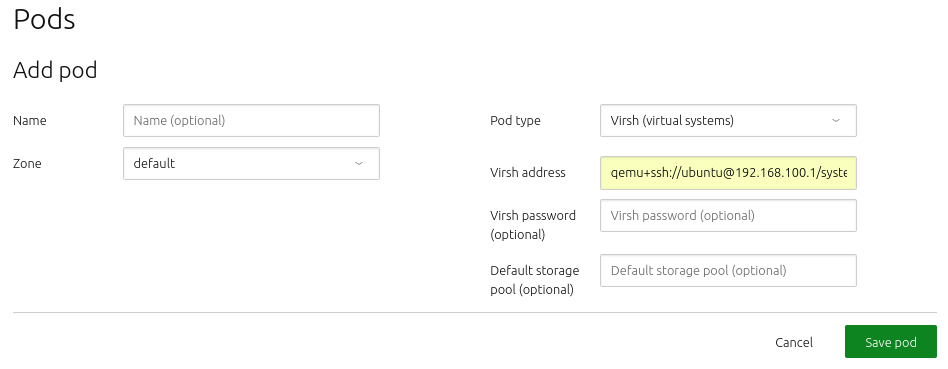Click into the Virsh address field
This screenshot has height=369, width=948.
point(729,173)
